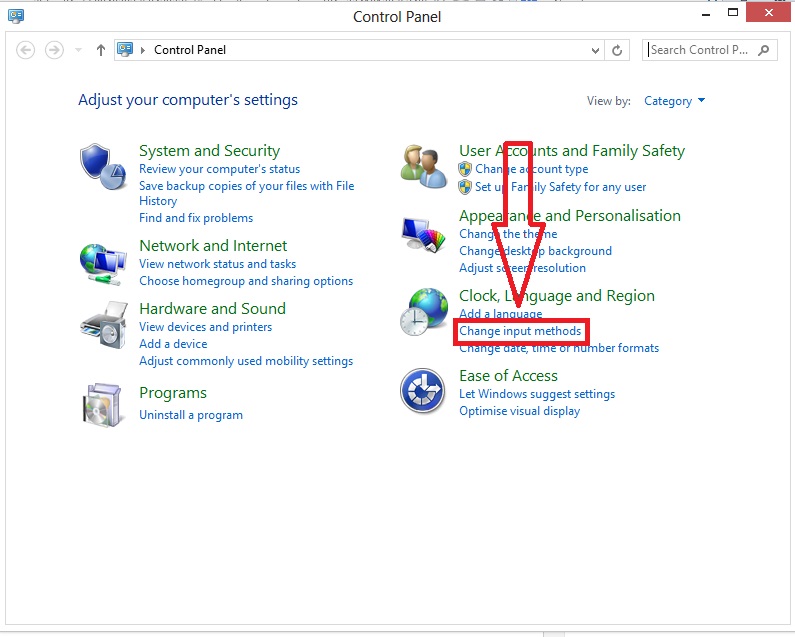The image size is (795, 637).
Task: Click Change input methods
Action: pyautogui.click(x=520, y=331)
